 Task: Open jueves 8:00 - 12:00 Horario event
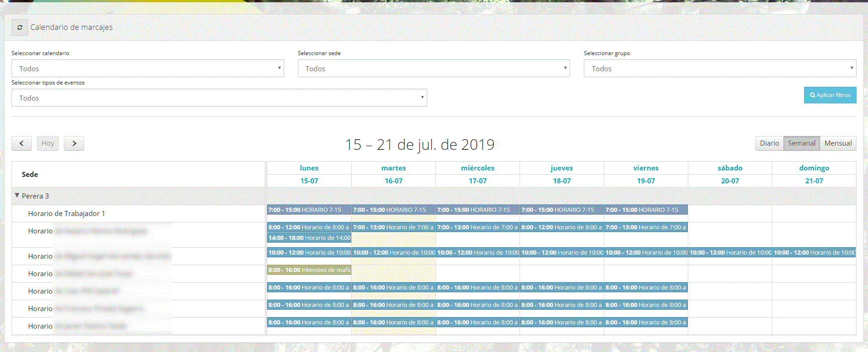[x=562, y=227]
